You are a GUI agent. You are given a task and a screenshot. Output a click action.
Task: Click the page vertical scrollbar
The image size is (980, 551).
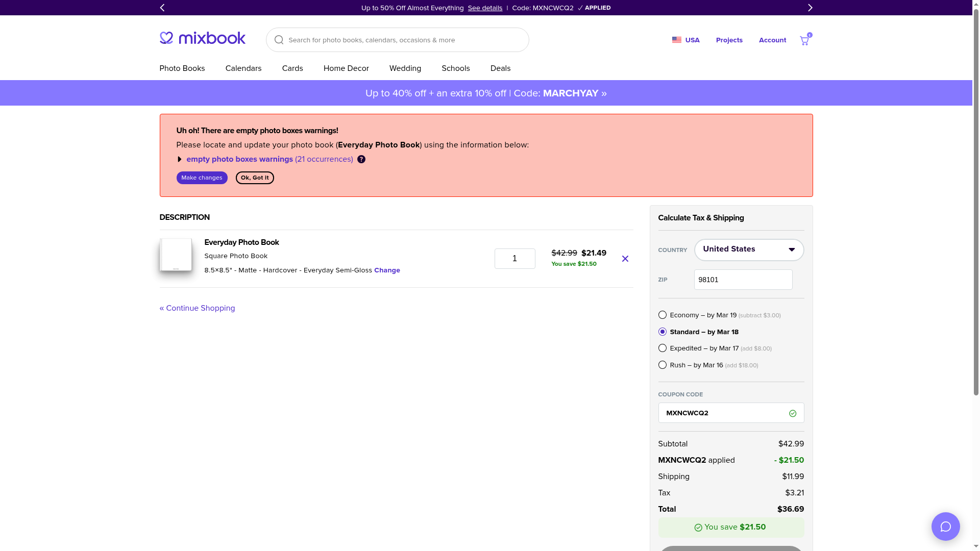(976, 204)
